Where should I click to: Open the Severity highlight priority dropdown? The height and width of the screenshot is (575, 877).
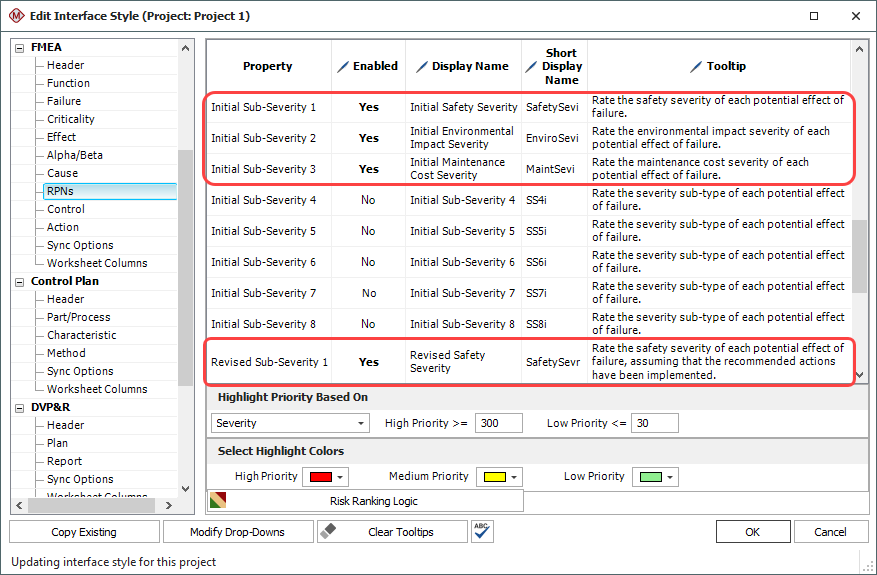(x=290, y=423)
